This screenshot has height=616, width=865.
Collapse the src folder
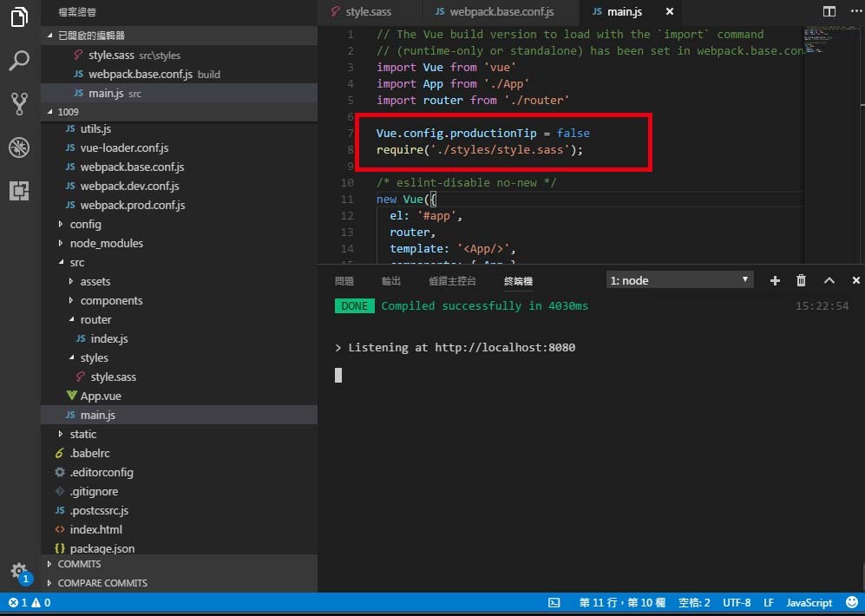[180, 263]
